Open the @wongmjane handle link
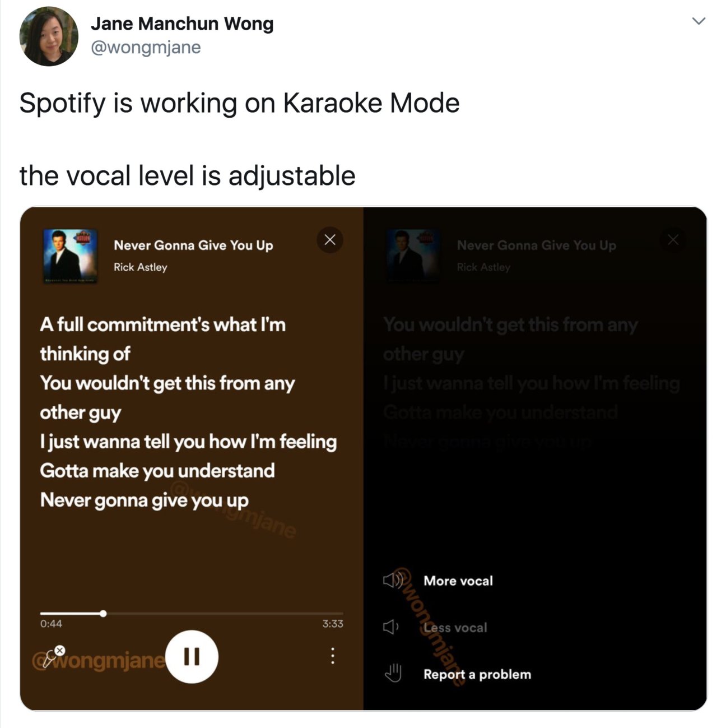The height and width of the screenshot is (728, 726). 146,48
